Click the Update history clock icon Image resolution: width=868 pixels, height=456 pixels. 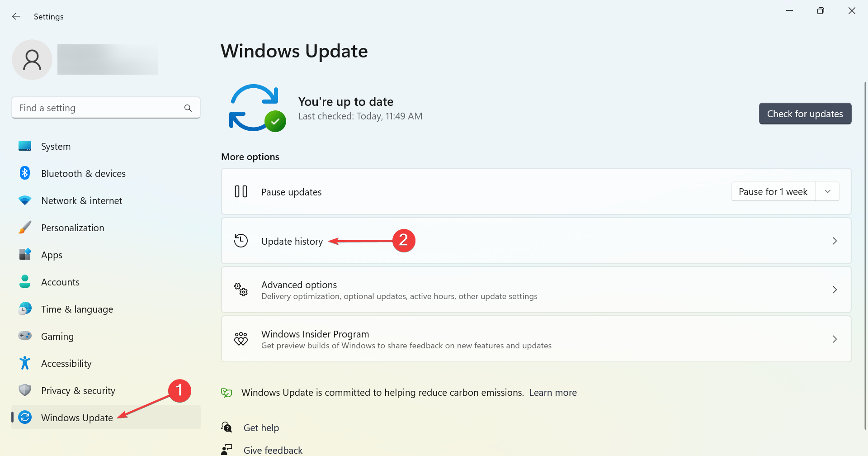(x=241, y=241)
